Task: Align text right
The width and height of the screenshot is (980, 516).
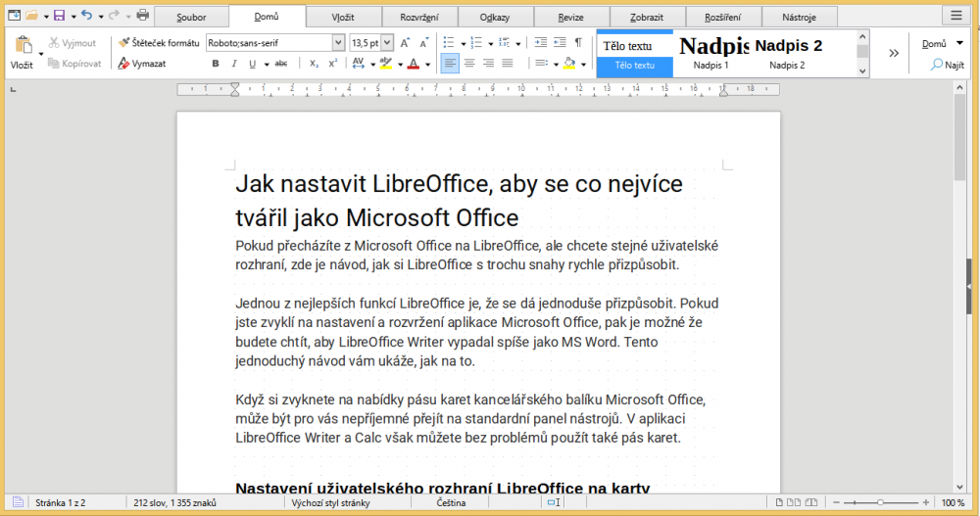Action: 488,63
